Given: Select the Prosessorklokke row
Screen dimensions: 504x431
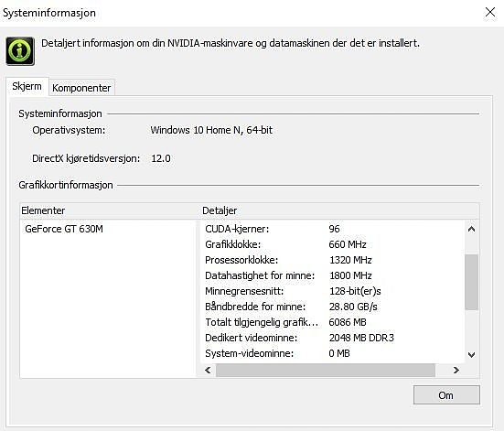Looking at the screenshot, I should (x=333, y=260).
